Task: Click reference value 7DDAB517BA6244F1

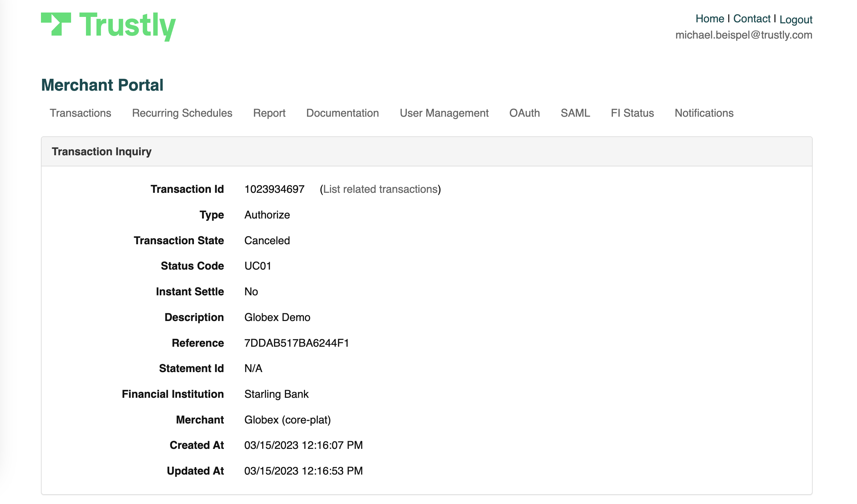Action: pyautogui.click(x=296, y=343)
